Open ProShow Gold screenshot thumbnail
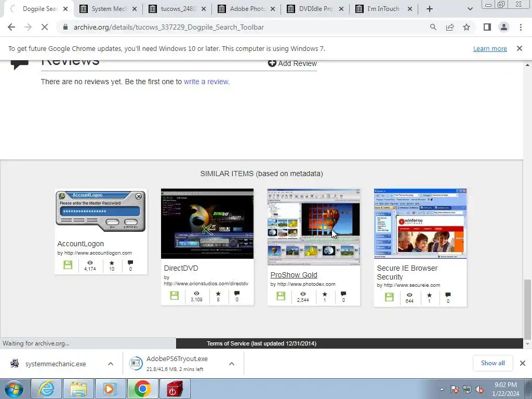Image resolution: width=532 pixels, height=399 pixels. point(314,227)
